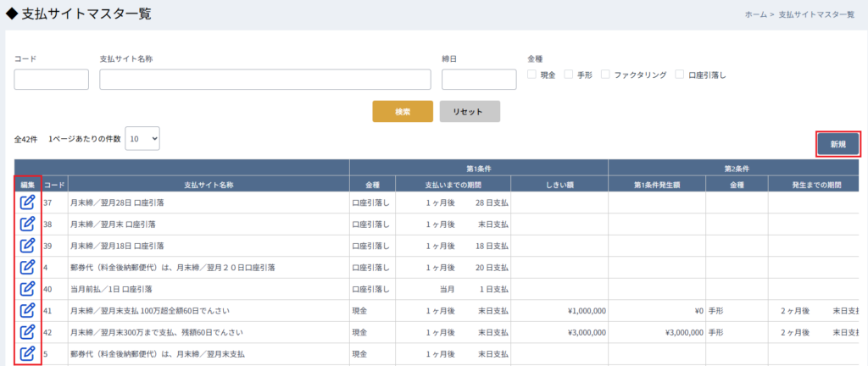Edit the code 39 payment site entry
Viewport: 868px width, 366px height.
(27, 246)
